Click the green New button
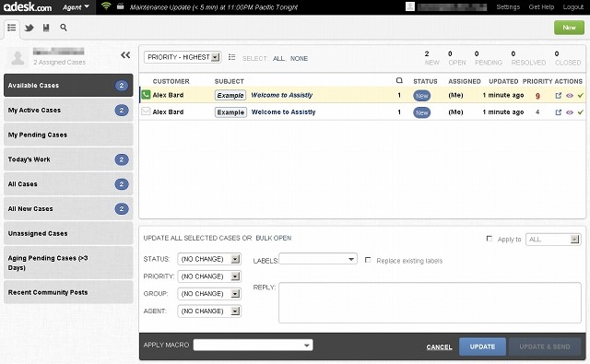Screen dimensions: 590x364 click(x=569, y=28)
